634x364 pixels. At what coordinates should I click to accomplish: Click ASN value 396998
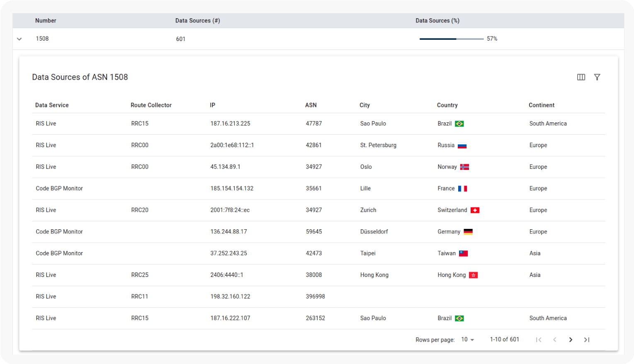point(315,296)
